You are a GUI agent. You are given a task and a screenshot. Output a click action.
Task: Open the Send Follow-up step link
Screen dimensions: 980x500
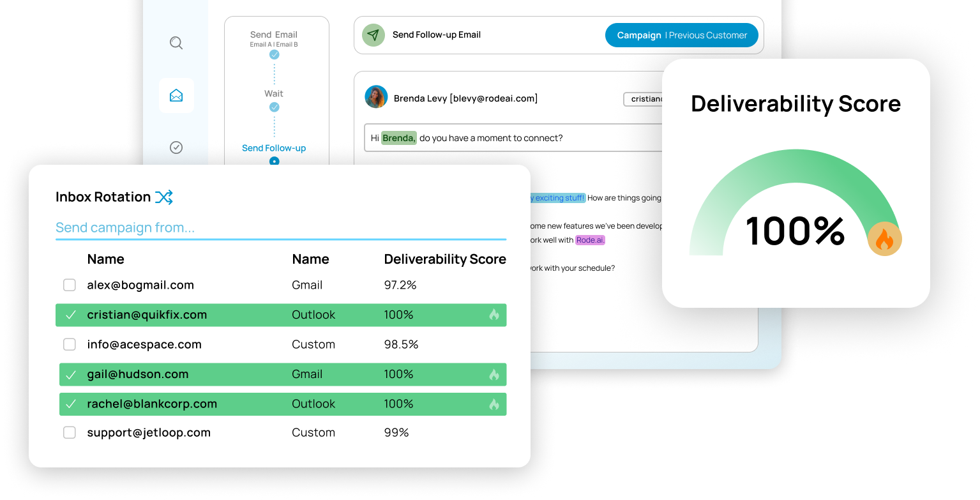274,148
